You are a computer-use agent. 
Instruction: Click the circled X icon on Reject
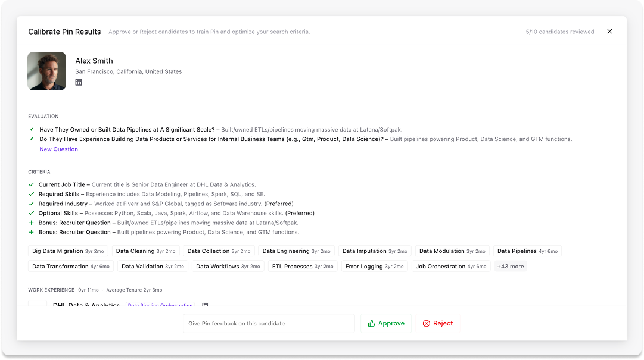coord(427,324)
